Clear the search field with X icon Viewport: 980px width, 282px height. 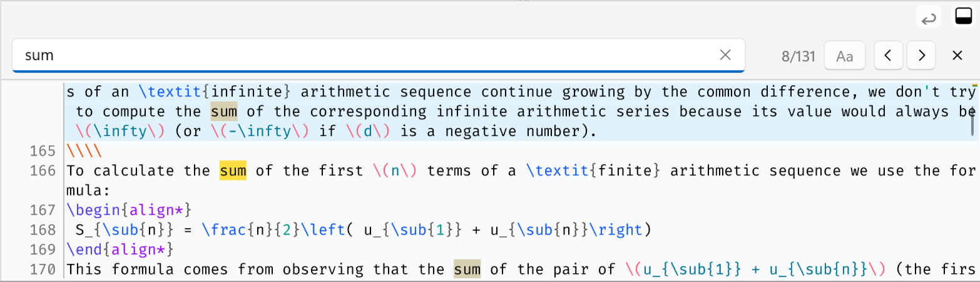(725, 55)
